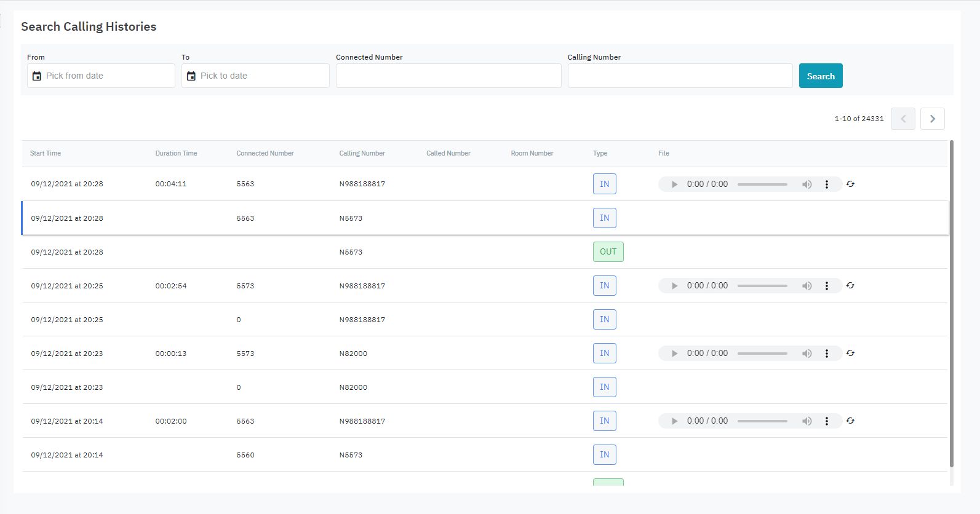980x514 pixels.
Task: Open the 'Pick to date' picker
Action: point(258,76)
